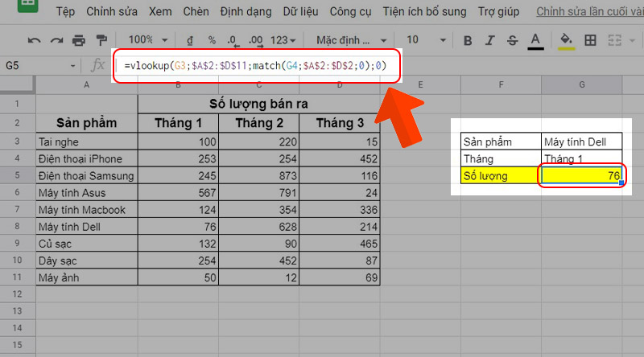Select the Tháng 3 header cell
The image size is (644, 357).
pyautogui.click(x=340, y=123)
